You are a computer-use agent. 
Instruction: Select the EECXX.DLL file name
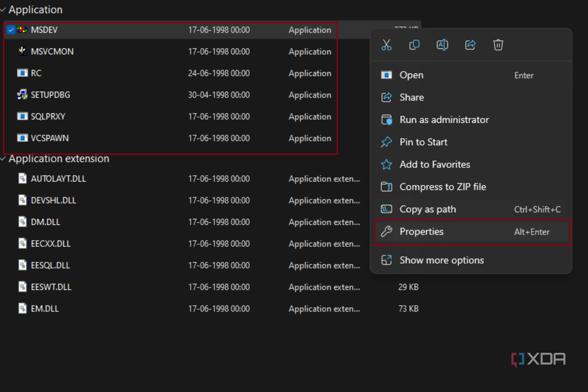pyautogui.click(x=51, y=244)
